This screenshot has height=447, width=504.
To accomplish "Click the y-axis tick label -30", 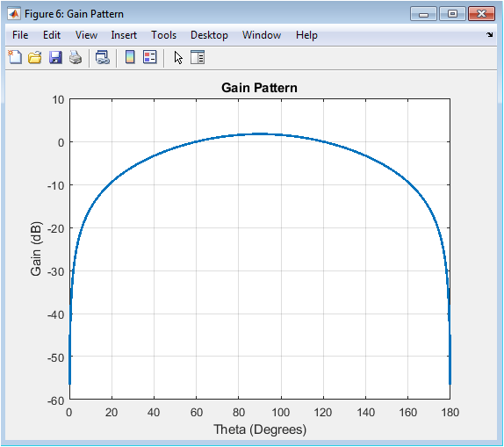I will pos(55,271).
